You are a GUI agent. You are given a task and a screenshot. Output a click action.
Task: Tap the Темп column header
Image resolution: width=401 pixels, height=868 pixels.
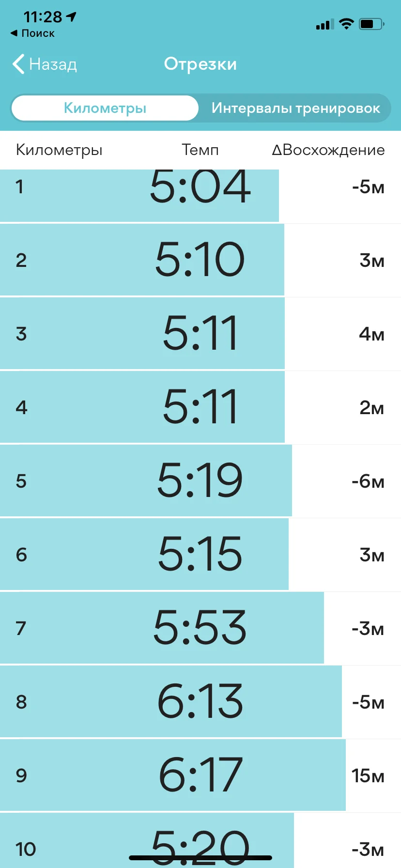tap(200, 150)
